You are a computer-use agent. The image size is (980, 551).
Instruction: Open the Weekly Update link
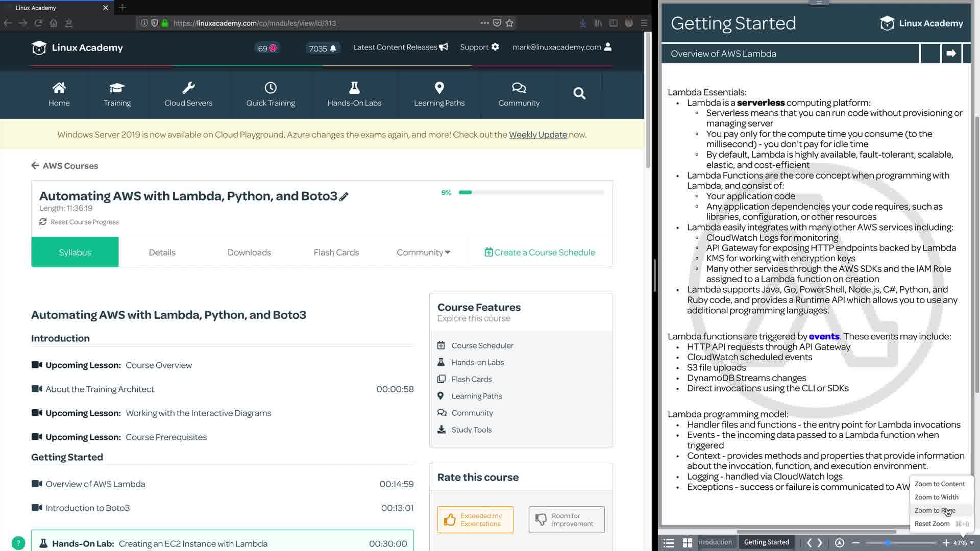537,135
